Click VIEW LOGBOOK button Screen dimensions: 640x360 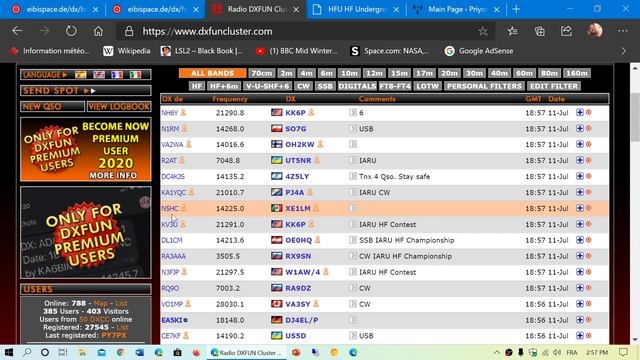coord(119,107)
